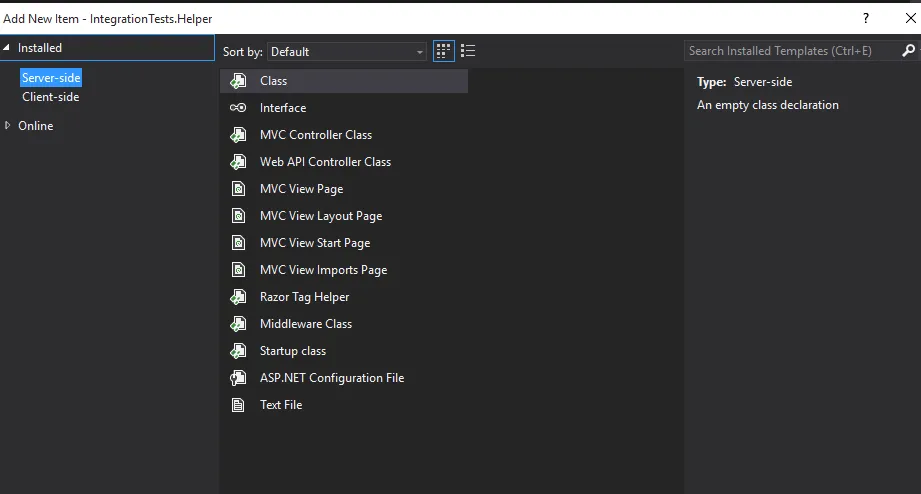Collapse the Installed tree node
The width and height of the screenshot is (921, 494).
(x=7, y=48)
